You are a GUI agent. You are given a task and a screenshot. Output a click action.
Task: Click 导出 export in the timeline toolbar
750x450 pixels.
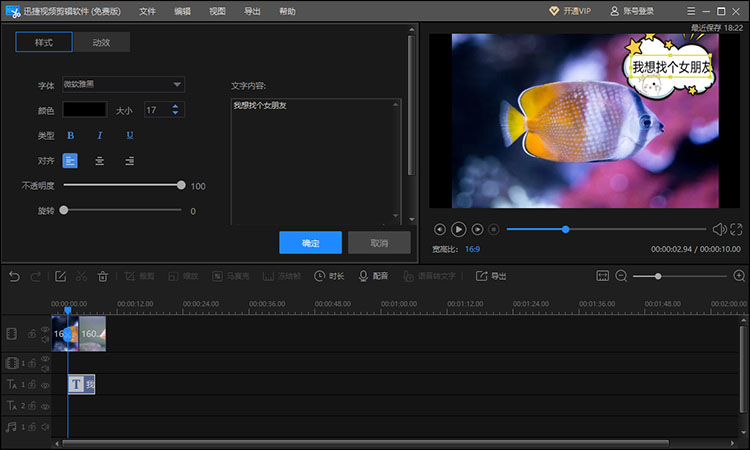[491, 276]
